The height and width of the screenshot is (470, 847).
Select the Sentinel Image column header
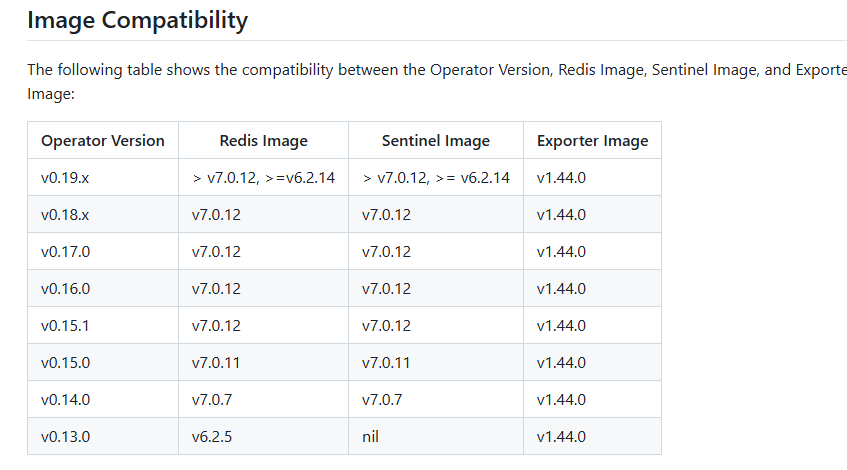(x=436, y=140)
